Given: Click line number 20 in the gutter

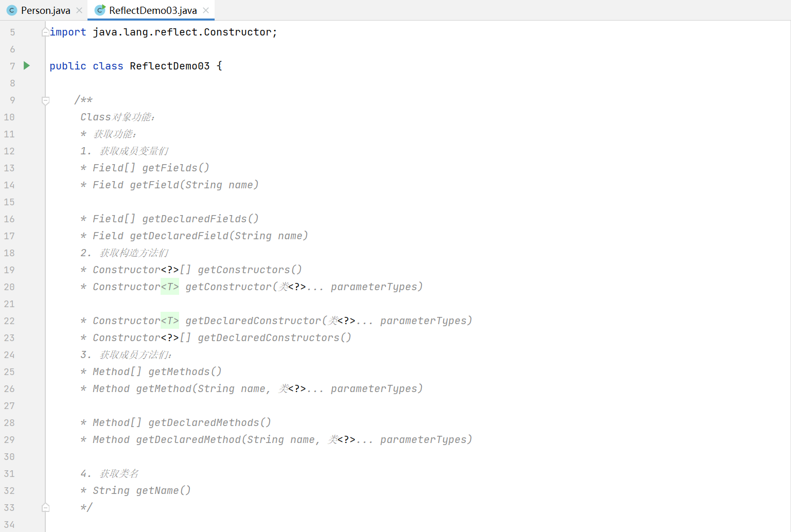Looking at the screenshot, I should point(9,287).
